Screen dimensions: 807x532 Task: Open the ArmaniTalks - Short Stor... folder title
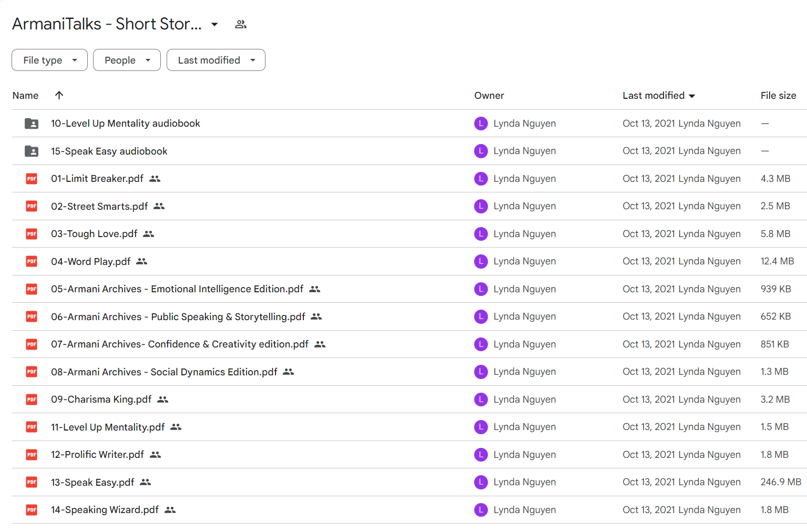pos(107,24)
